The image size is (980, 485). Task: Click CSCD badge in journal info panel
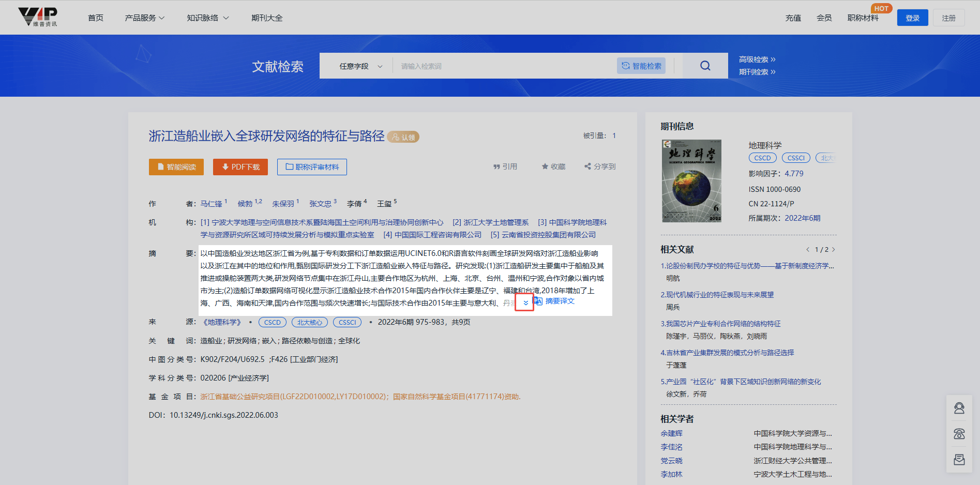(763, 158)
